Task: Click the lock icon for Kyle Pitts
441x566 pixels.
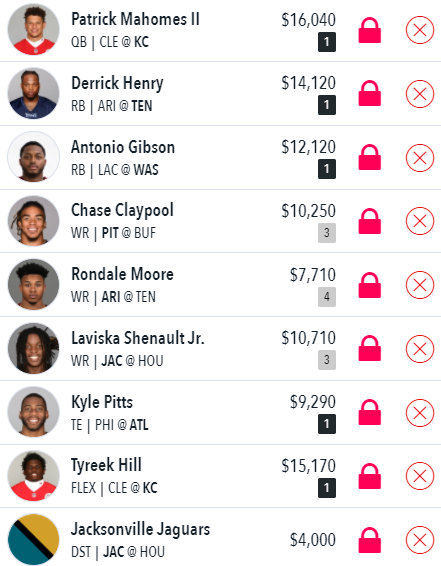Action: click(370, 412)
